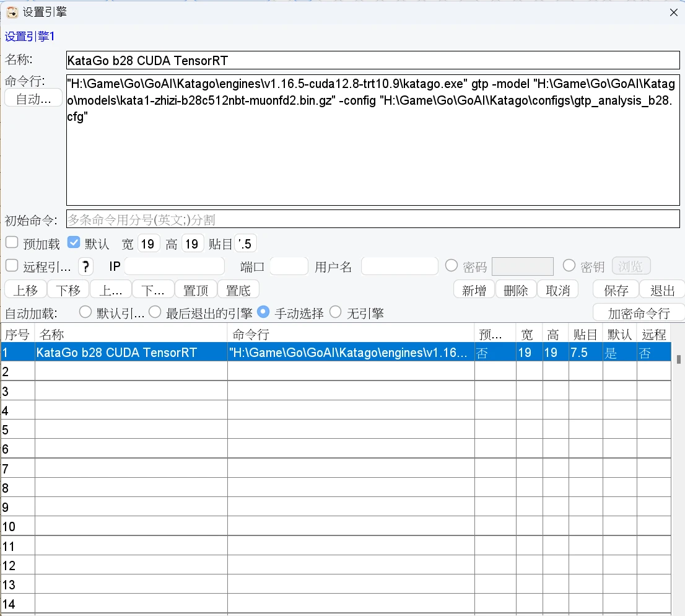
Task: Click 置顶 to move engine to top
Action: [196, 290]
